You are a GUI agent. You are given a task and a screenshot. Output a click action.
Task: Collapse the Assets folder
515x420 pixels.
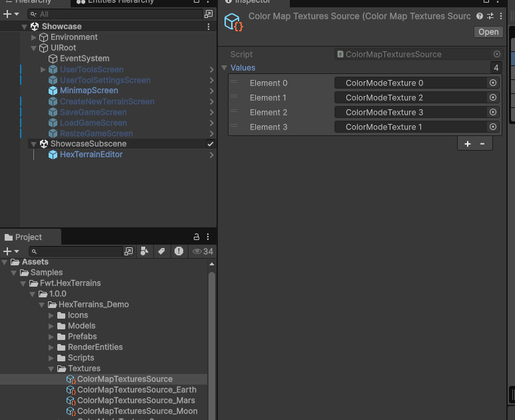[x=5, y=262]
